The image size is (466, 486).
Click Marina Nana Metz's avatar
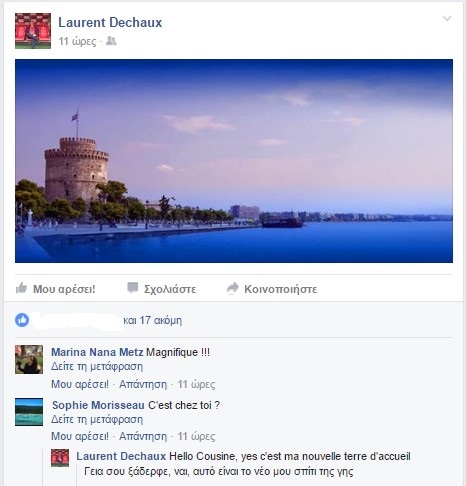[x=29, y=359]
